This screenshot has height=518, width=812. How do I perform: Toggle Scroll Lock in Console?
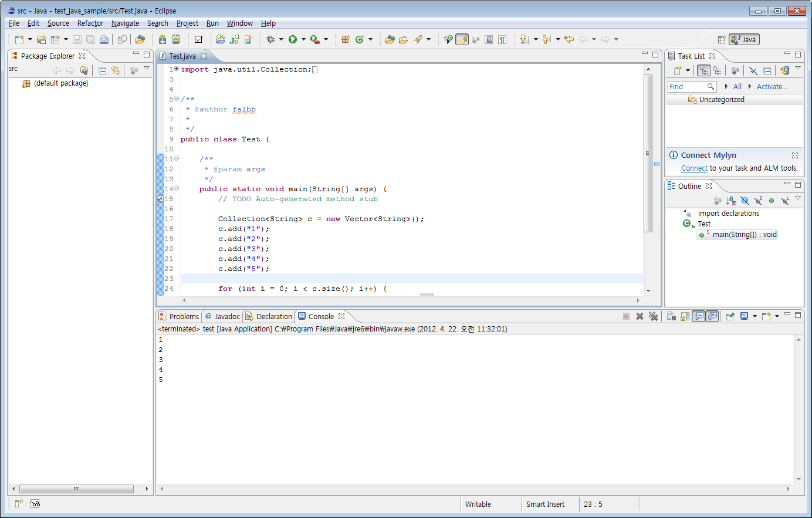pos(685,316)
